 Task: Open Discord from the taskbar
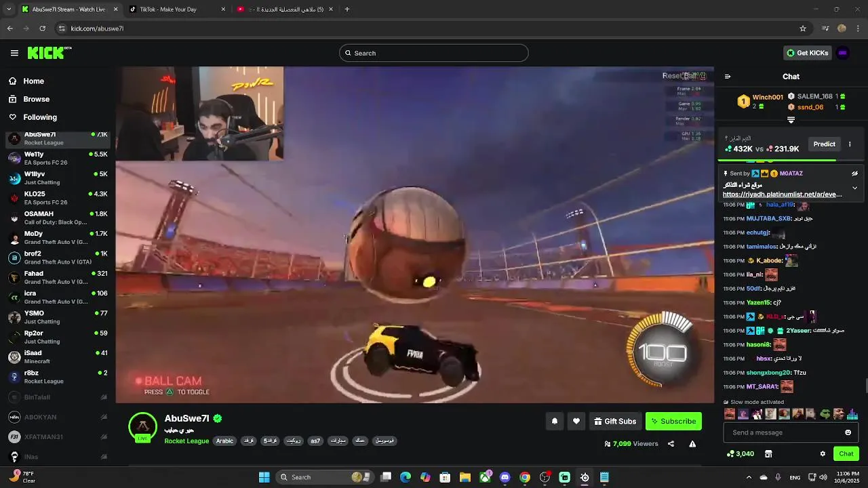coord(505,477)
